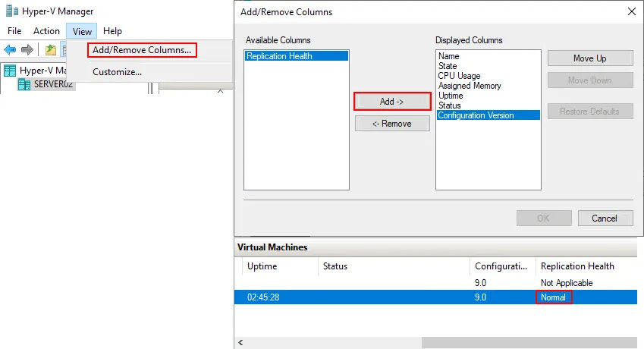Choose Add/Remove Columns from View menu
Image resolution: width=644 pixels, height=349 pixels.
[141, 50]
